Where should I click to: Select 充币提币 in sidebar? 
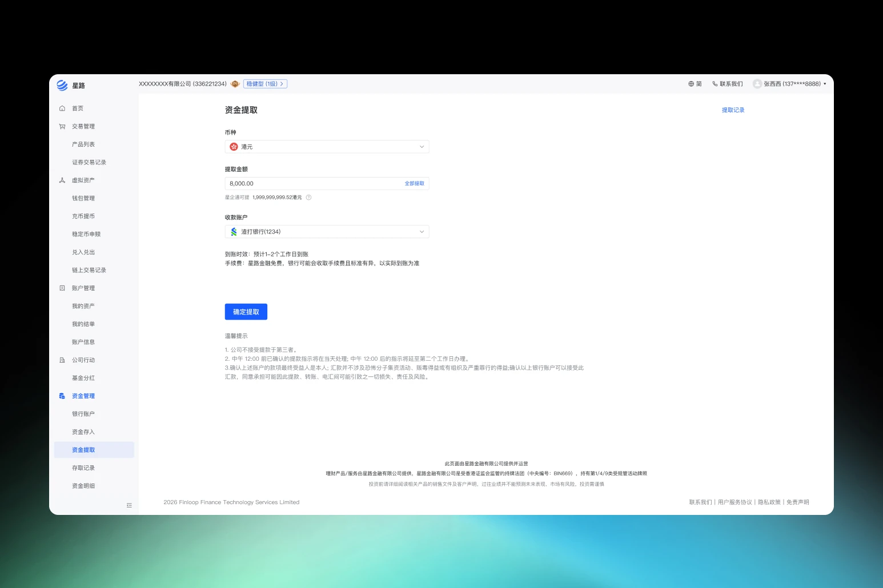point(83,216)
